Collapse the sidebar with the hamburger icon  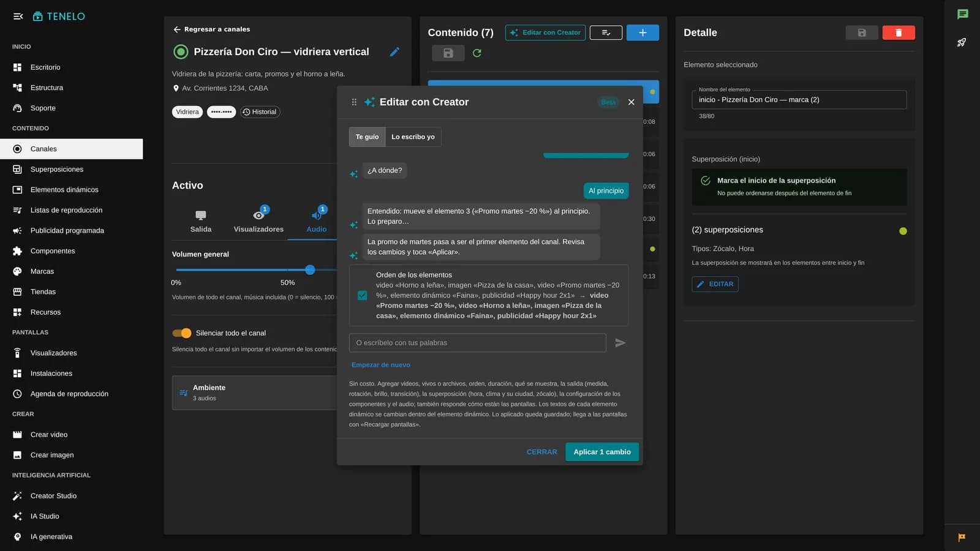(18, 17)
